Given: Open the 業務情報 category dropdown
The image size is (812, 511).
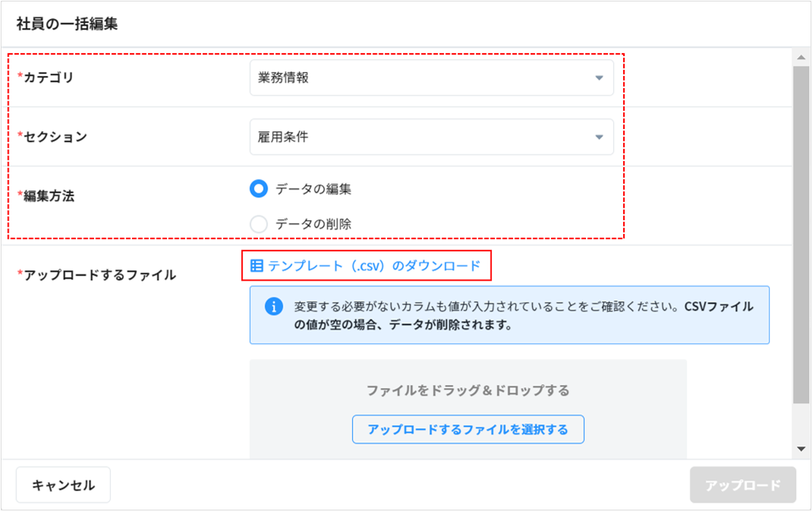Looking at the screenshot, I should click(431, 78).
